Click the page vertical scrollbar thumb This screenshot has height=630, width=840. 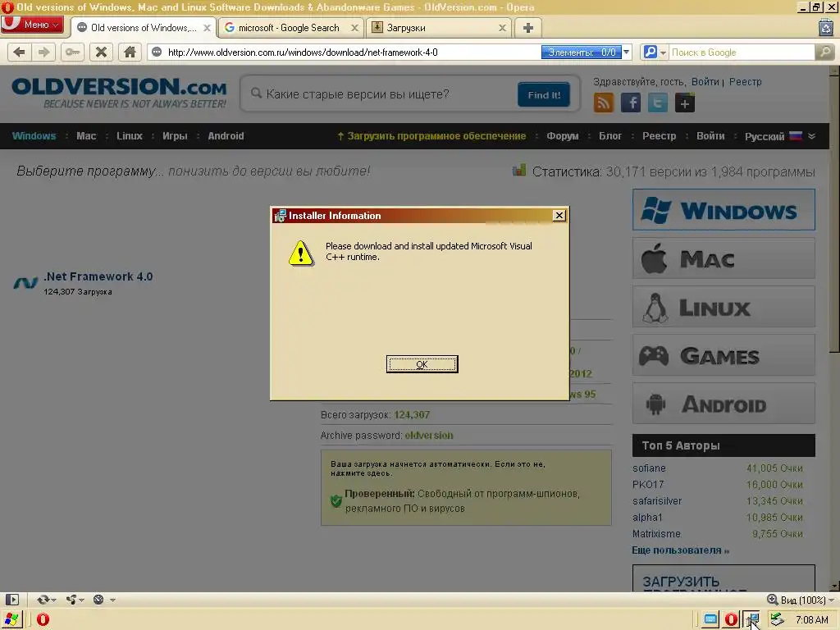click(x=834, y=213)
